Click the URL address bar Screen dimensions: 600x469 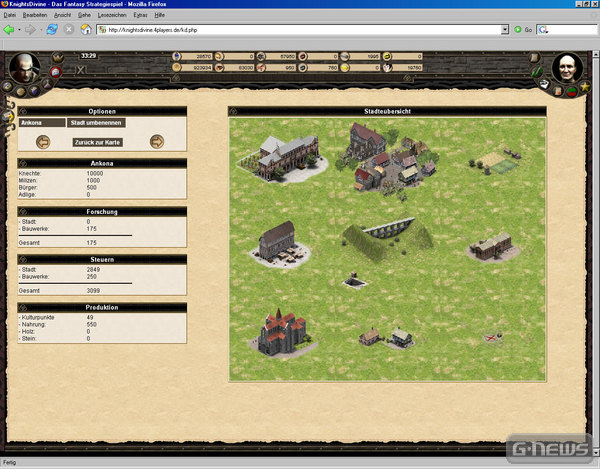300,29
